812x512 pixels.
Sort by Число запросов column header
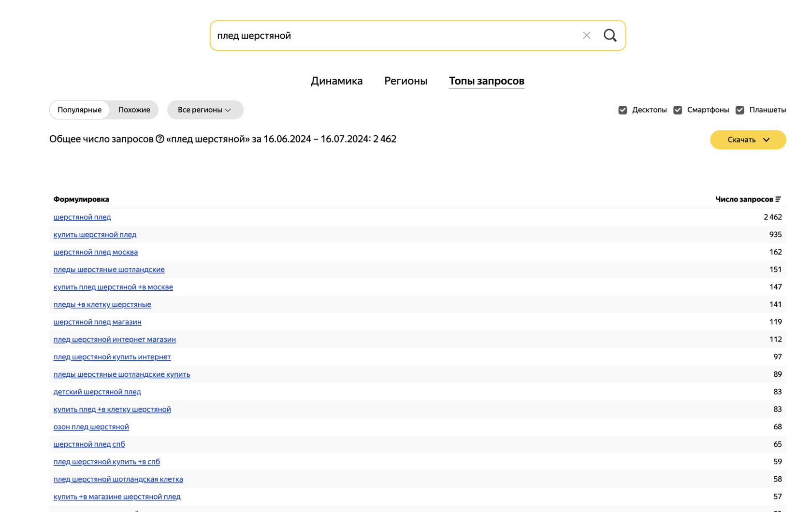tap(744, 199)
